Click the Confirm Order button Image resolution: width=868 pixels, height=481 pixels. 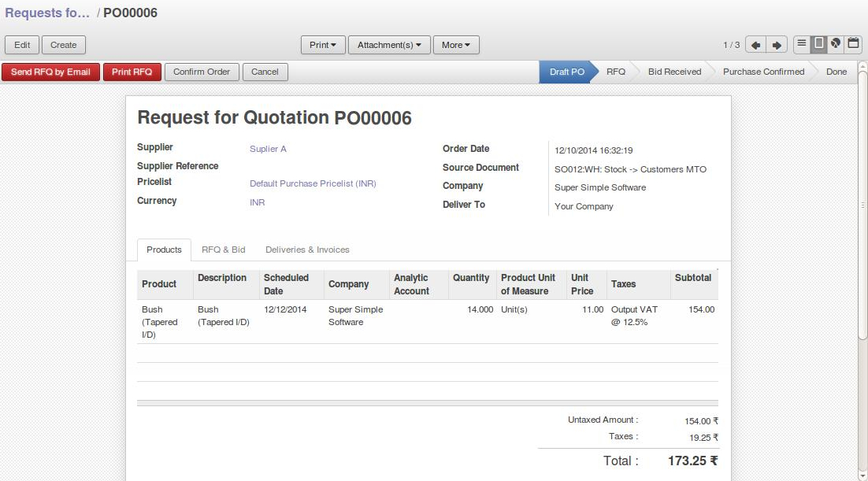tap(202, 72)
